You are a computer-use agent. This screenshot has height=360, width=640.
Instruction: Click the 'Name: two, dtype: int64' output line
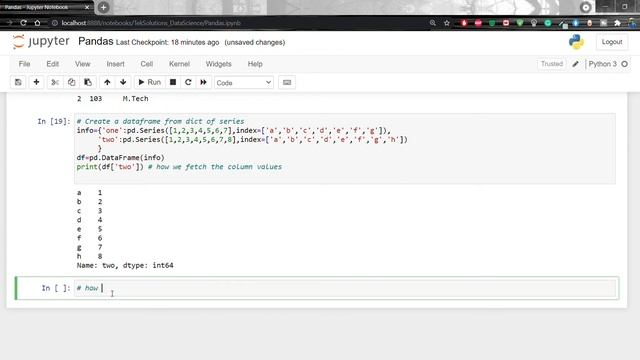click(125, 265)
